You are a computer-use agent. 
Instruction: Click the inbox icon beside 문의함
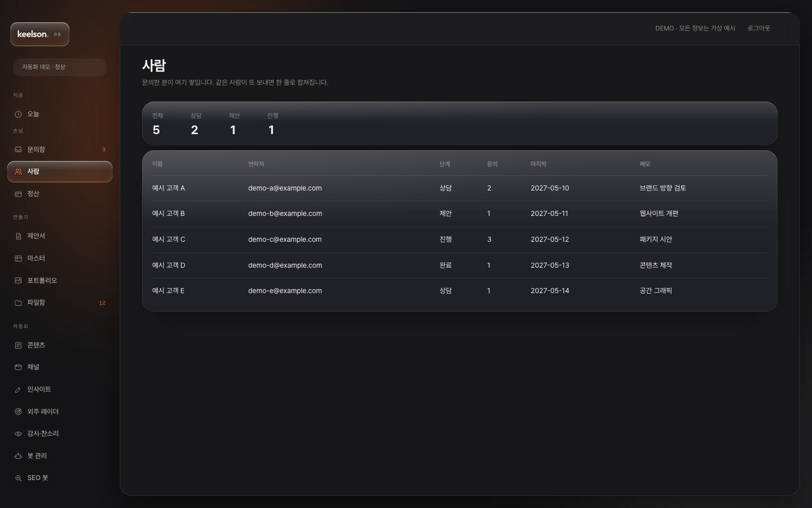coord(18,149)
